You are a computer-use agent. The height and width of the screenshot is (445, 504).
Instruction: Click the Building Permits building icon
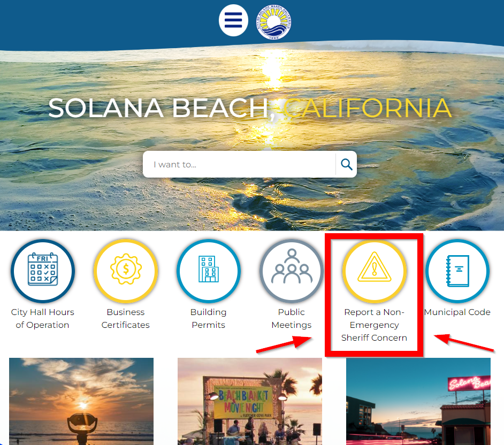(x=209, y=271)
